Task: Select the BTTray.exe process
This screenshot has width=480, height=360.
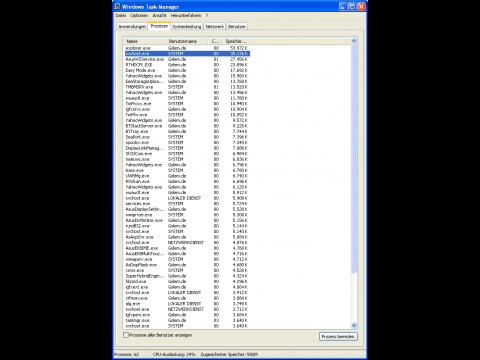Action: pos(187,131)
